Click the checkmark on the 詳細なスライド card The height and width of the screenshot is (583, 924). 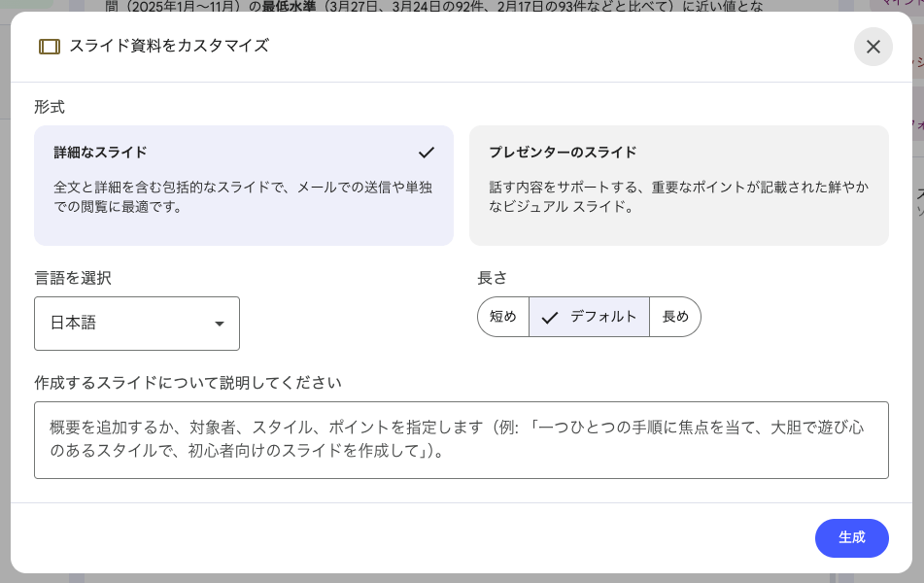(x=425, y=153)
